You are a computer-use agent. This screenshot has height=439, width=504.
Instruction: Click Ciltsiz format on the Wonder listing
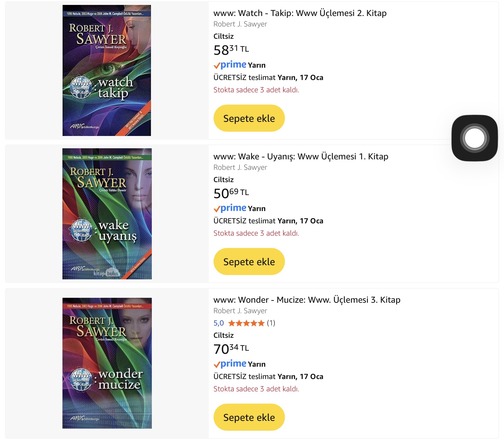click(x=223, y=335)
